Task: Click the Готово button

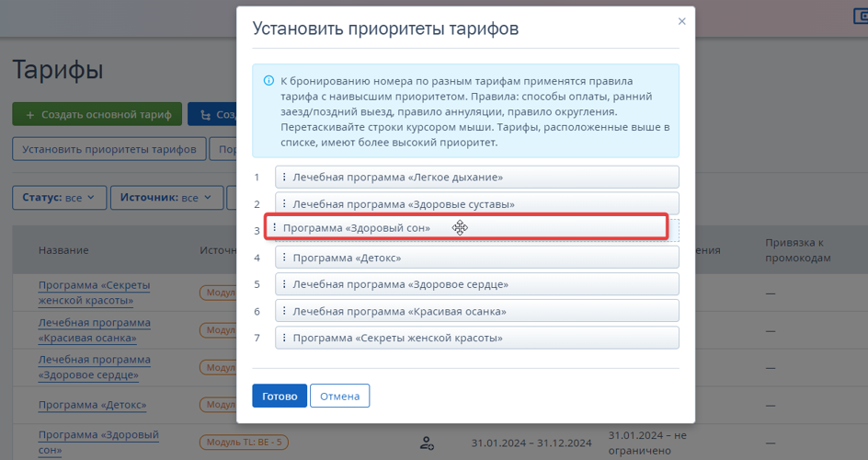Action: pyautogui.click(x=280, y=396)
